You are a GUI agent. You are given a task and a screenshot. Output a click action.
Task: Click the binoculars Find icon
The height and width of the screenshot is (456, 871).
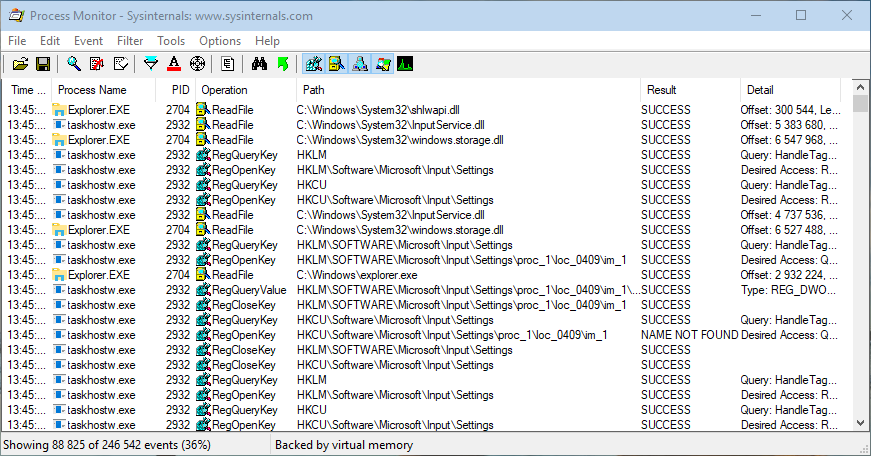coord(259,64)
